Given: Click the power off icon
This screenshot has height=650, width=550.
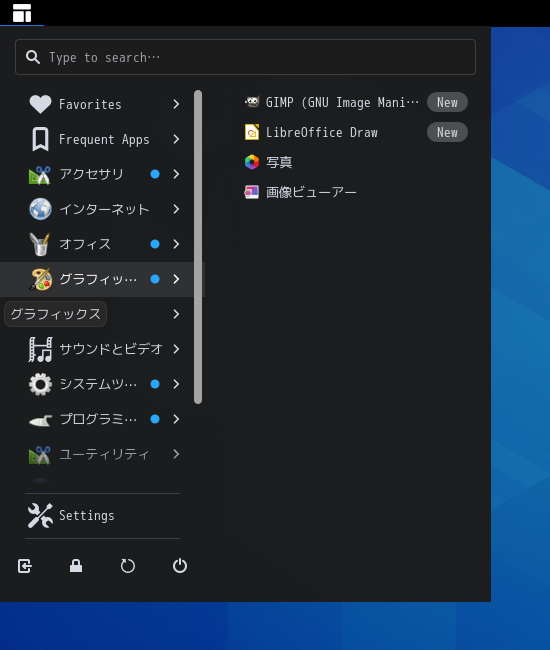Looking at the screenshot, I should pos(180,566).
